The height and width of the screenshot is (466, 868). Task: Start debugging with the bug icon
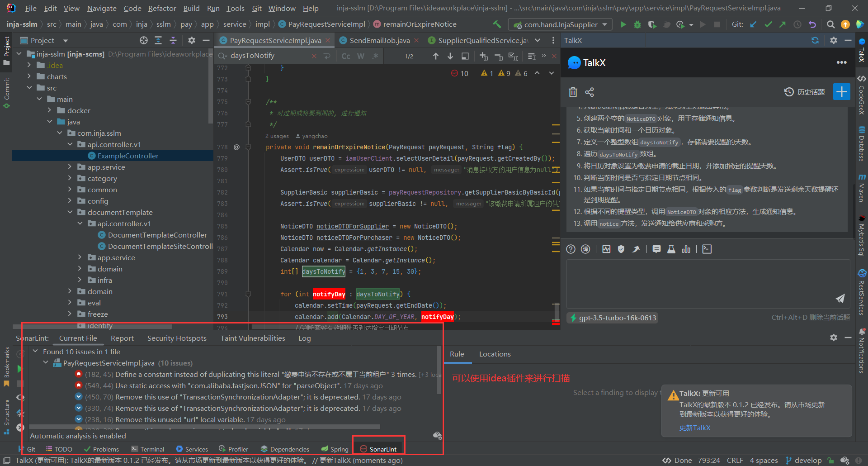pos(637,24)
